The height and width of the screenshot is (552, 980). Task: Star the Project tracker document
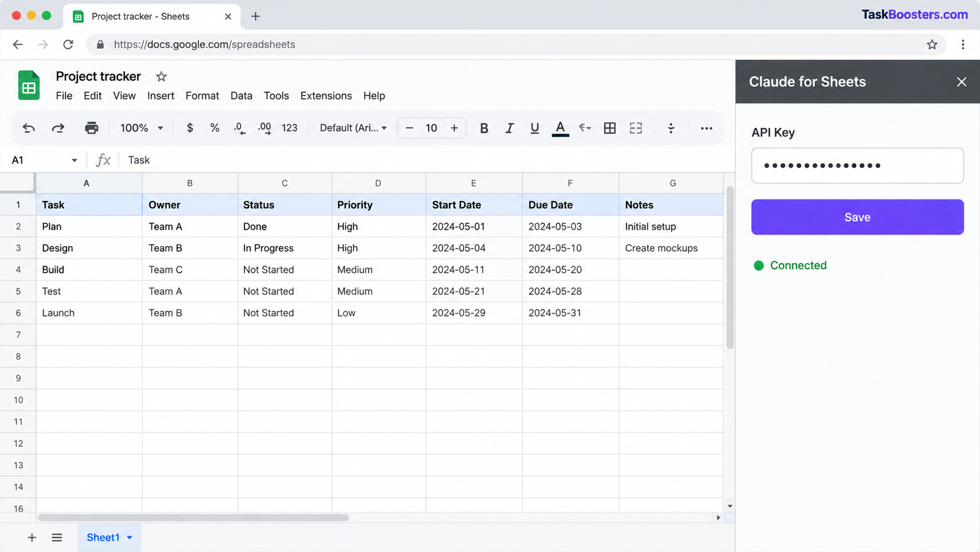pyautogui.click(x=161, y=76)
